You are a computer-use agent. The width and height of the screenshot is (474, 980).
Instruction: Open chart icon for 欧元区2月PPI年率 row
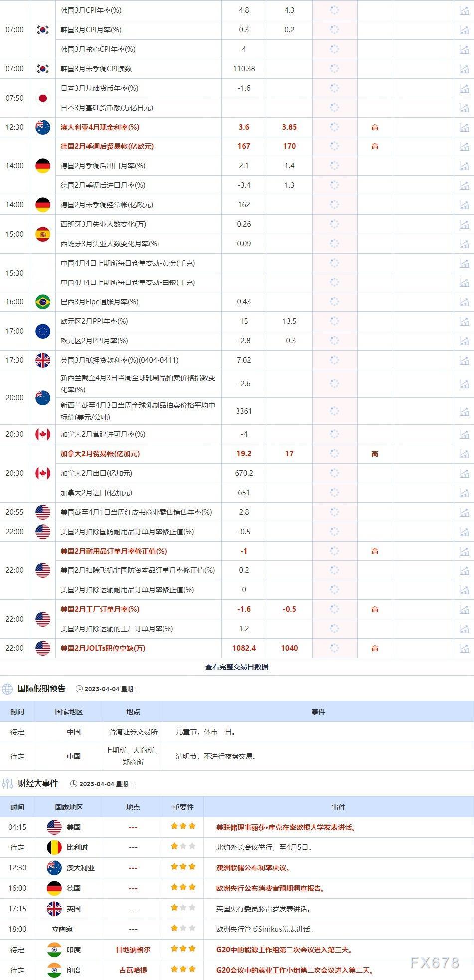coord(464,321)
